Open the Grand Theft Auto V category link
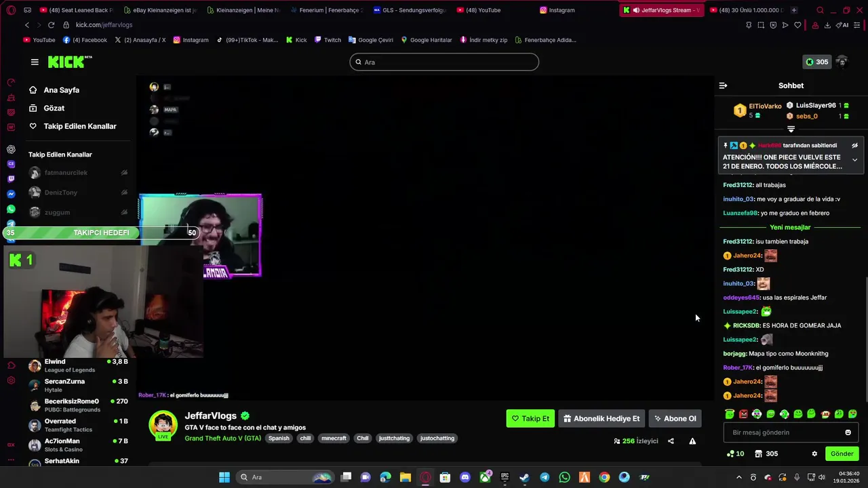 222,438
